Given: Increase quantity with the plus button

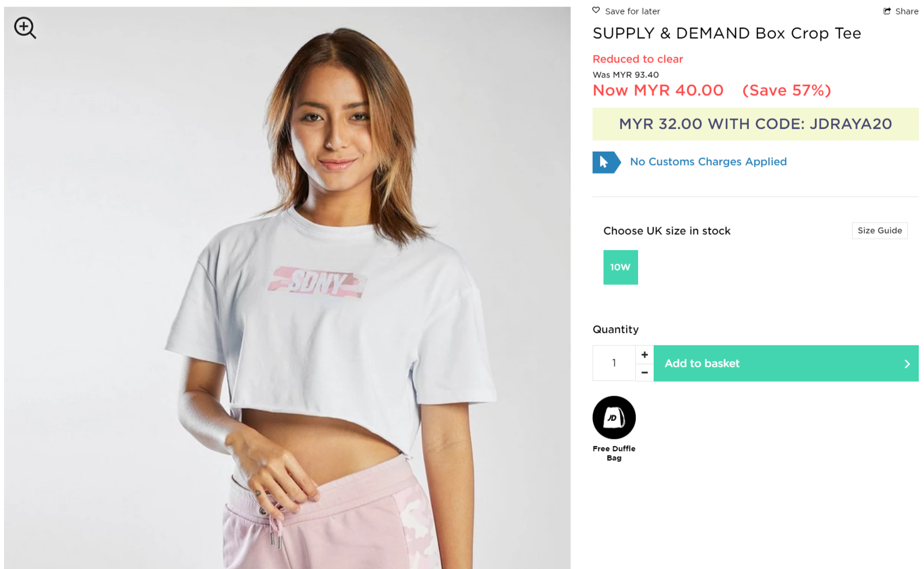Looking at the screenshot, I should tap(644, 355).
